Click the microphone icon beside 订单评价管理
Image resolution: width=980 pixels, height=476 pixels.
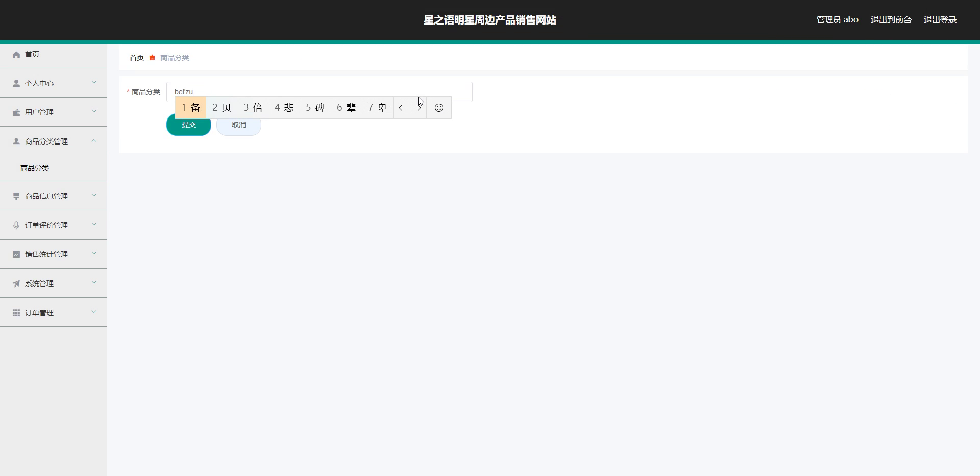pyautogui.click(x=16, y=225)
